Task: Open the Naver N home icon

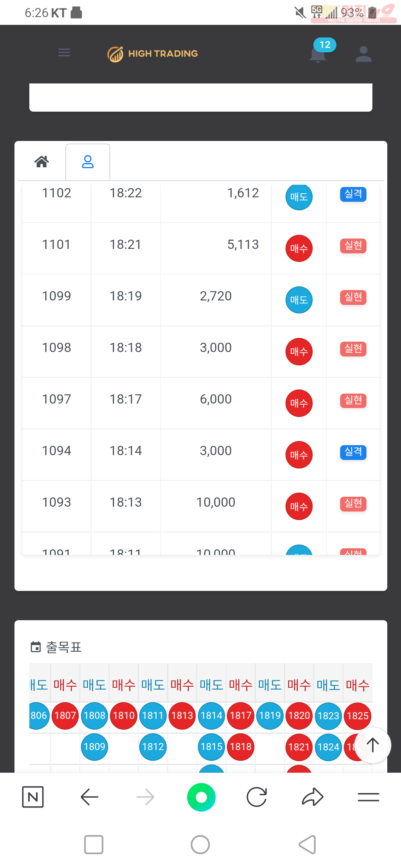Action: click(33, 797)
